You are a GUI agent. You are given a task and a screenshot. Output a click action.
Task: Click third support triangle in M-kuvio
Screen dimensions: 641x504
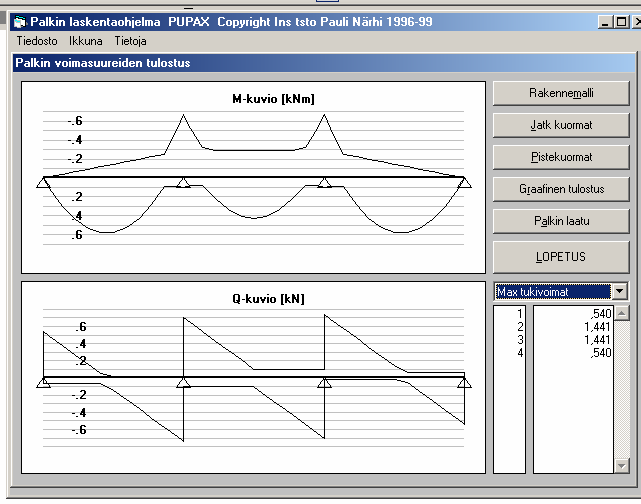click(324, 182)
